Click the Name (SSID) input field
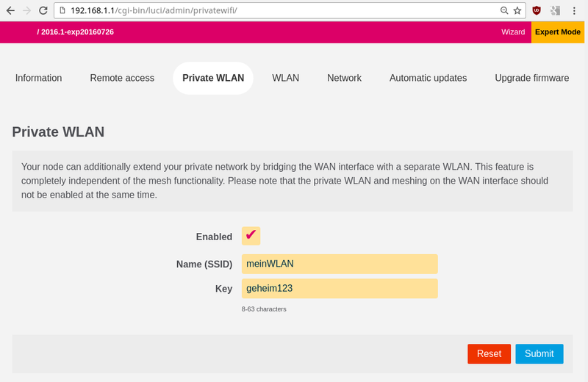588x382 pixels. coord(340,264)
